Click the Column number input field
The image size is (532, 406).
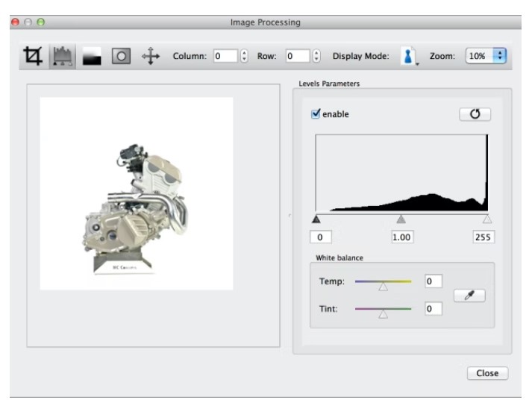(225, 56)
